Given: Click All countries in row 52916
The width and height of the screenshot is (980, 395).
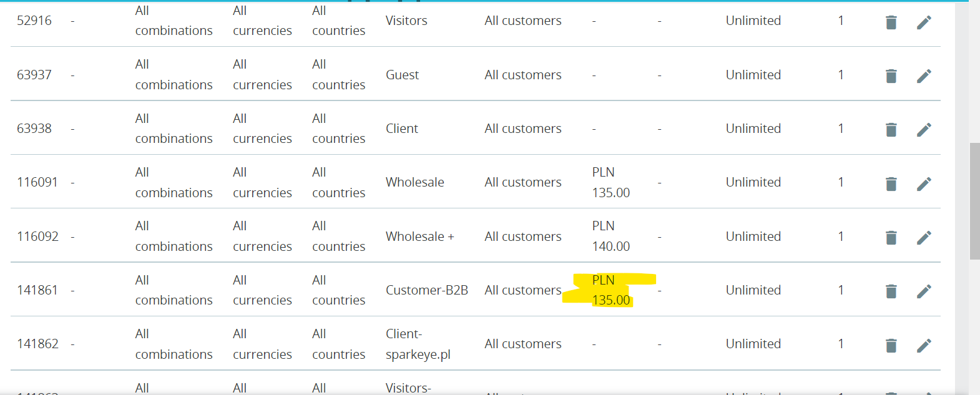Looking at the screenshot, I should 338,21.
